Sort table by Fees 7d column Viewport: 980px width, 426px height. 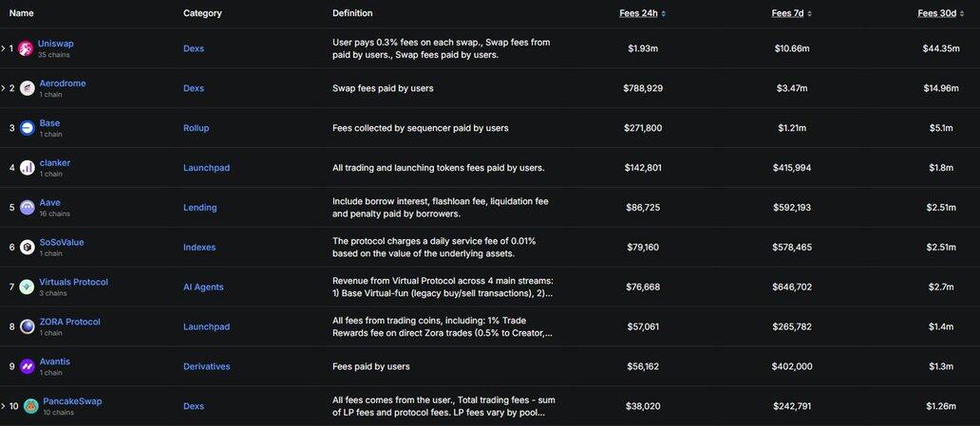click(x=792, y=13)
